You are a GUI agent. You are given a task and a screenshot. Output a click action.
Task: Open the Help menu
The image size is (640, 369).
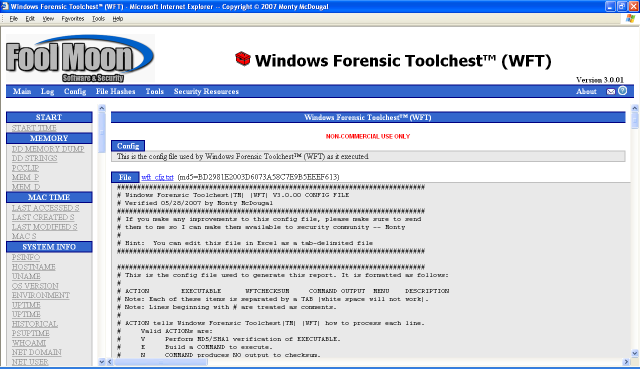(x=118, y=19)
